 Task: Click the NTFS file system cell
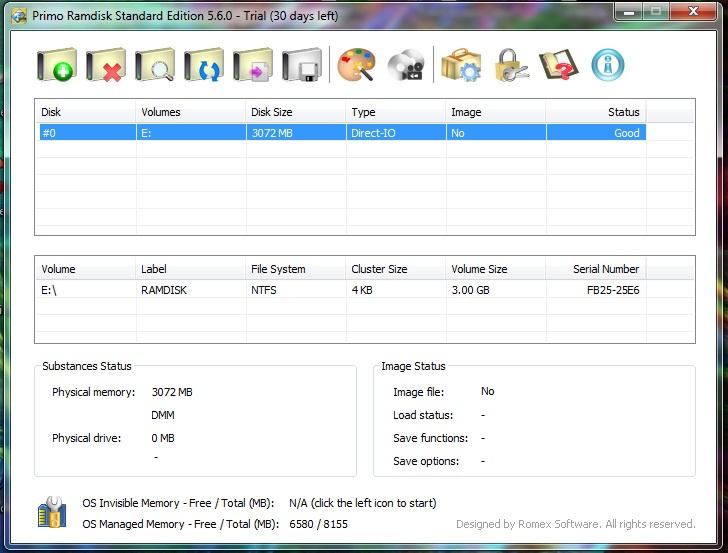pyautogui.click(x=296, y=290)
